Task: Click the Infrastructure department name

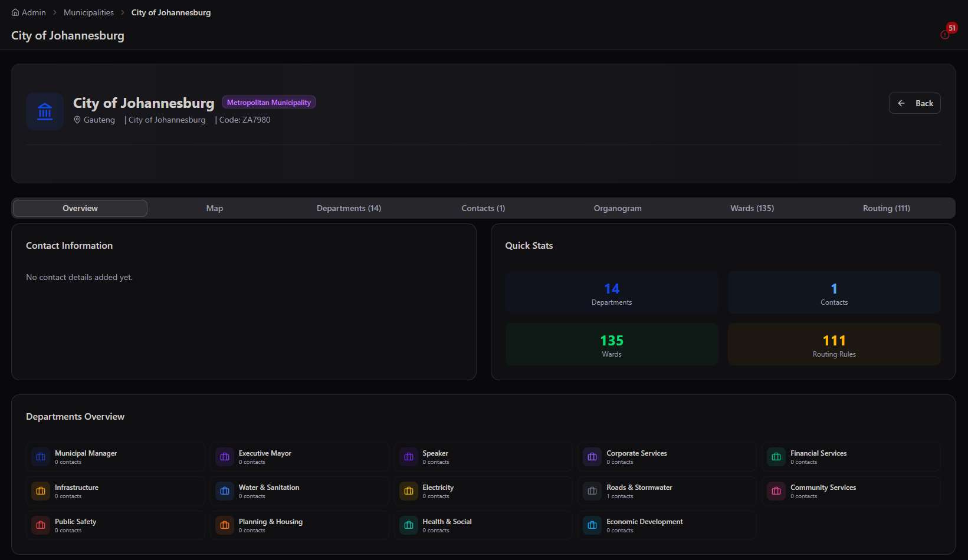Action: [x=77, y=487]
